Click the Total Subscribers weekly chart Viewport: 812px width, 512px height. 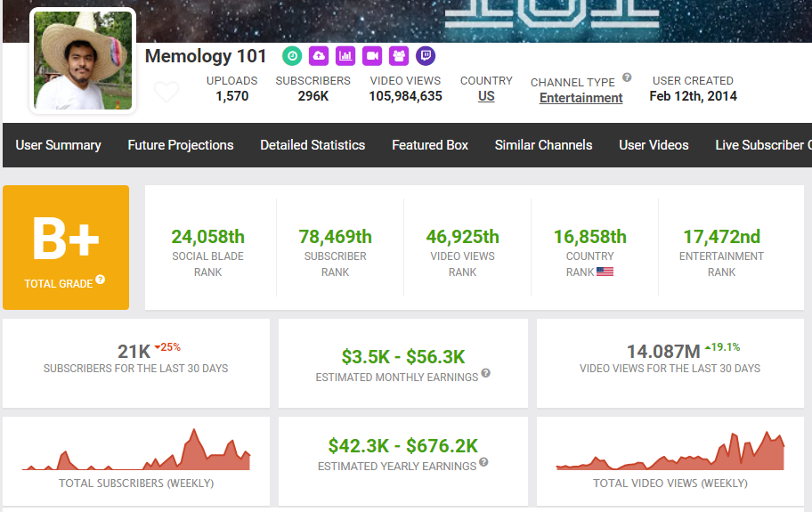pyautogui.click(x=136, y=450)
